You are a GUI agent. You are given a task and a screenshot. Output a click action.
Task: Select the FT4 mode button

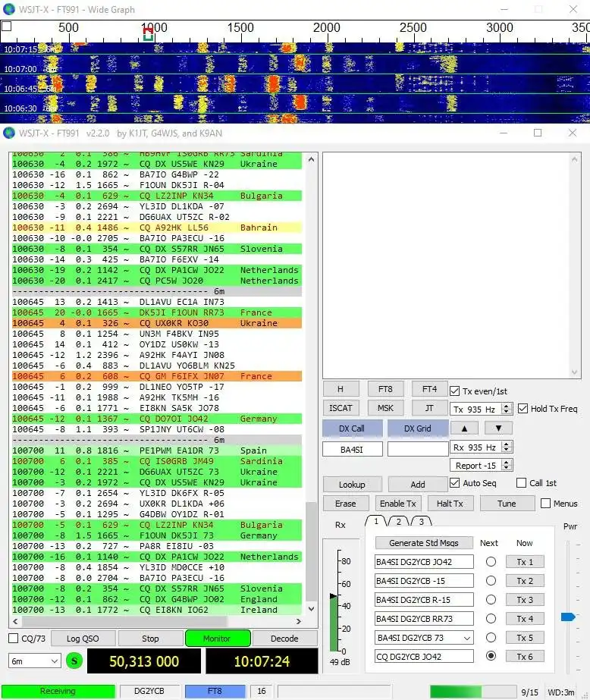(x=429, y=389)
